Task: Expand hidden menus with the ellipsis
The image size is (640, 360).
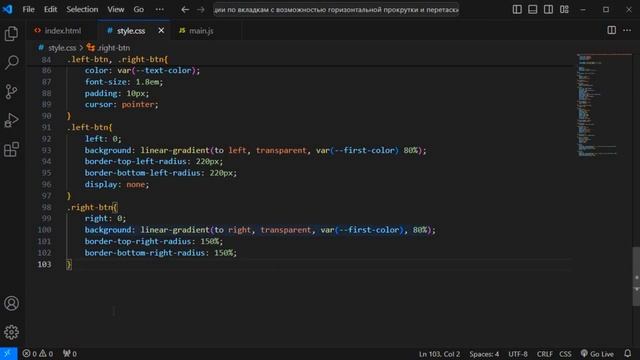Action: tap(160, 9)
